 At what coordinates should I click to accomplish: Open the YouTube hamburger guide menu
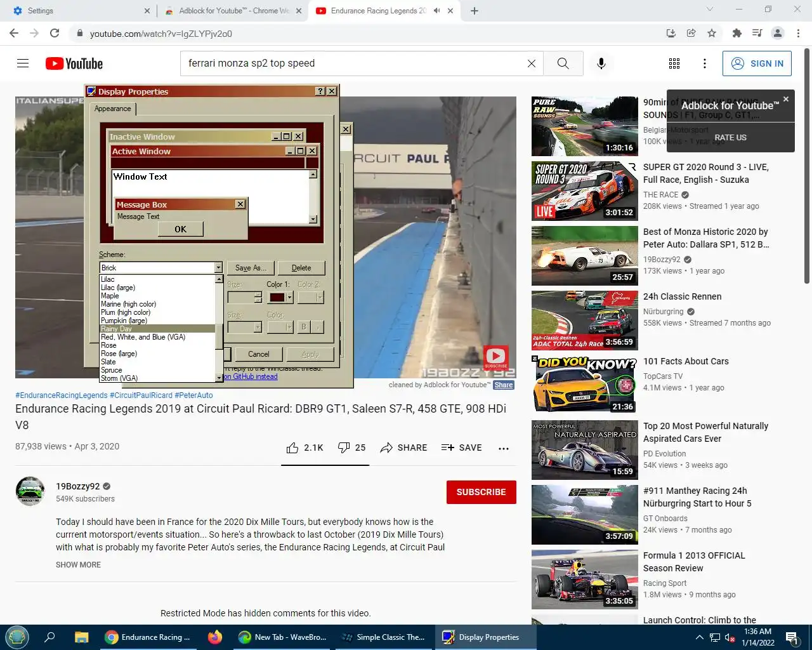click(23, 63)
